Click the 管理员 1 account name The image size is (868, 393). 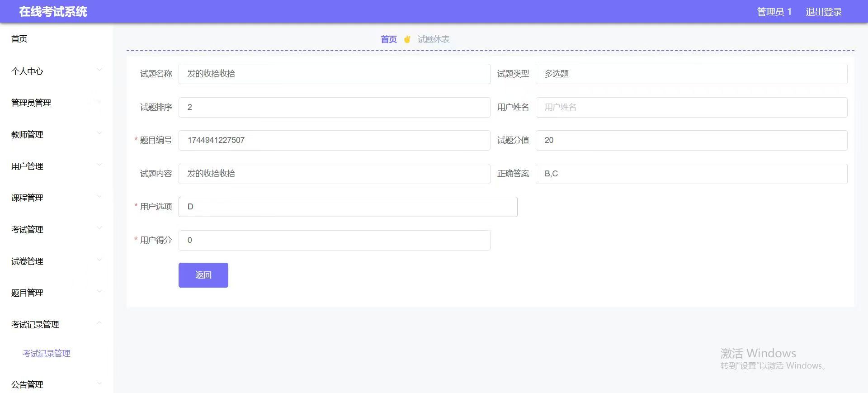pos(774,12)
